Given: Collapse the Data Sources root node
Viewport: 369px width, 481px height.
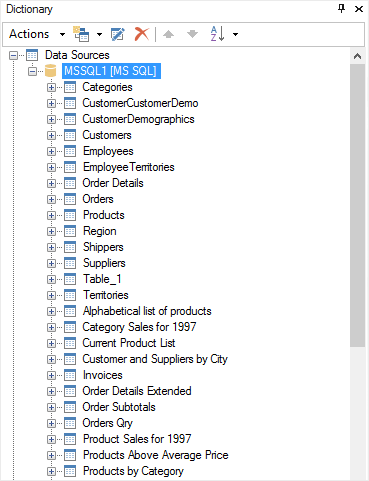Looking at the screenshot, I should (14, 55).
